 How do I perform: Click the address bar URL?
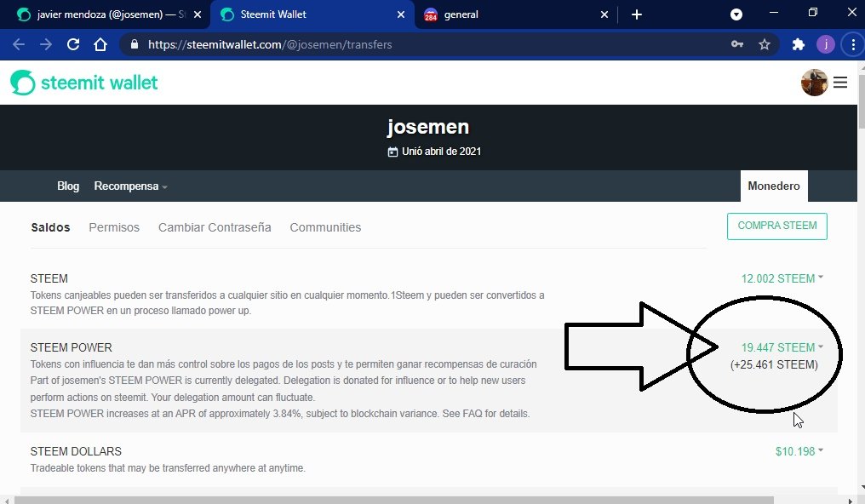pos(270,44)
